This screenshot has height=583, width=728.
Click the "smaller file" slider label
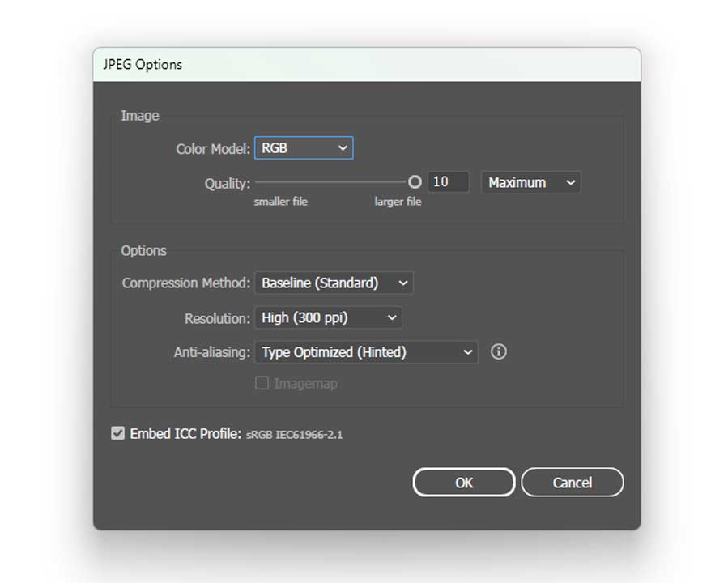pos(281,202)
